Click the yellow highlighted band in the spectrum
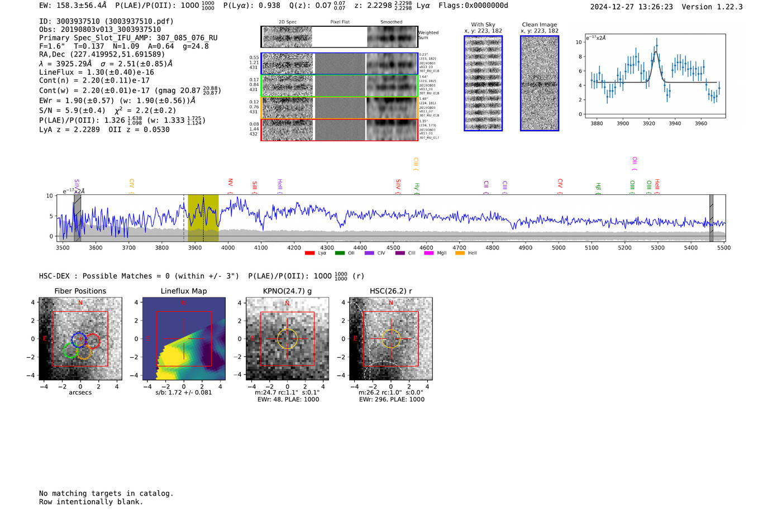782x532 pixels. 203,218
